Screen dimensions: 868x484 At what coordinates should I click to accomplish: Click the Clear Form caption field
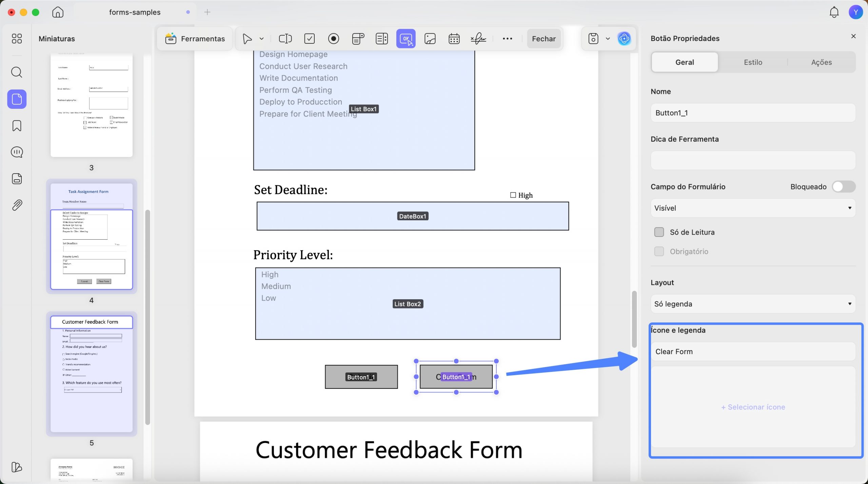[x=753, y=351]
